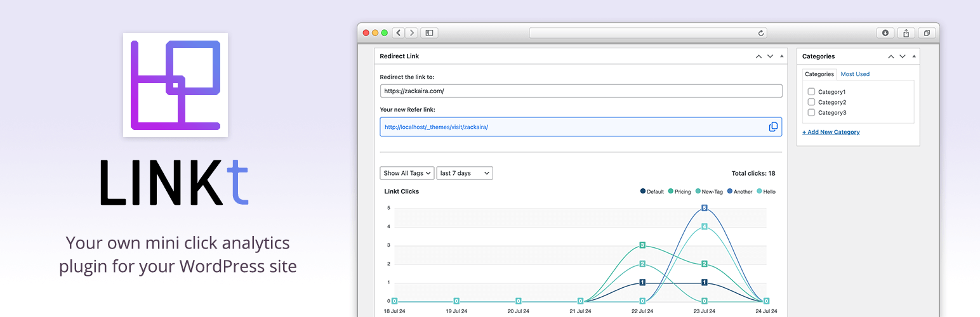Open the last 7 days dropdown

tap(465, 173)
